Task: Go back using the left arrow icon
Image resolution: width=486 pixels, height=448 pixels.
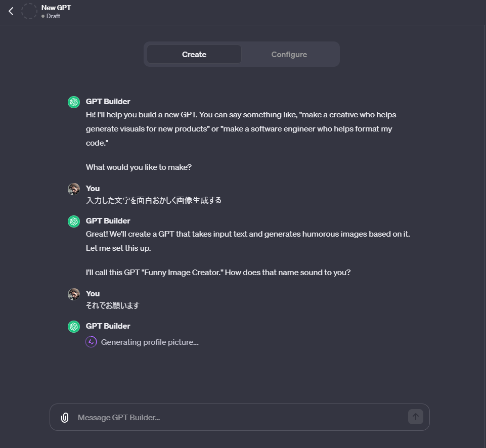Action: click(x=11, y=12)
